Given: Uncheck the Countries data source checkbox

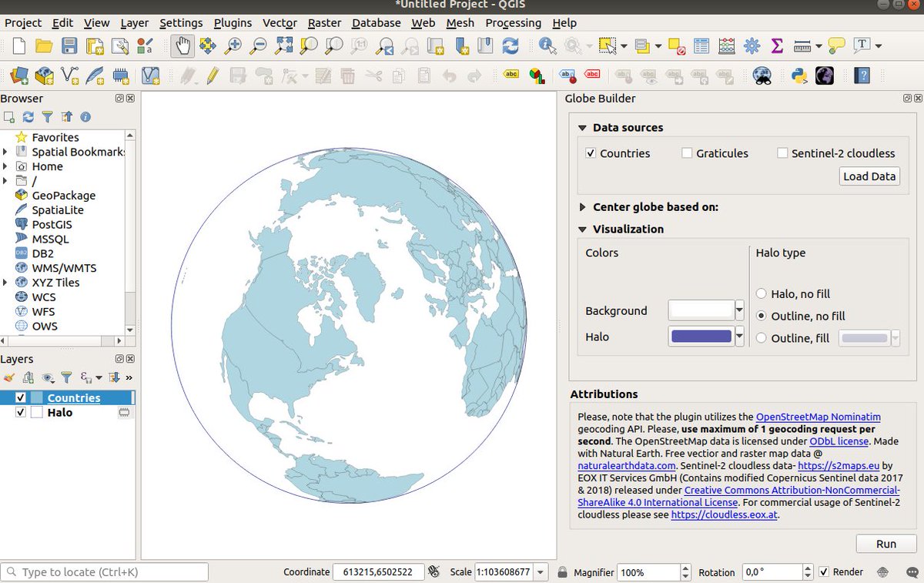Looking at the screenshot, I should [591, 153].
